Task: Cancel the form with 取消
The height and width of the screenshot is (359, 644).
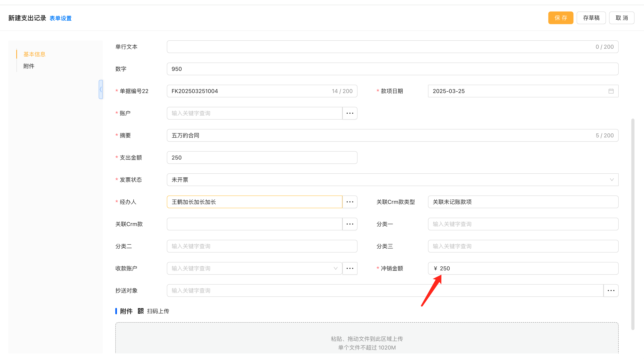Action: (622, 18)
